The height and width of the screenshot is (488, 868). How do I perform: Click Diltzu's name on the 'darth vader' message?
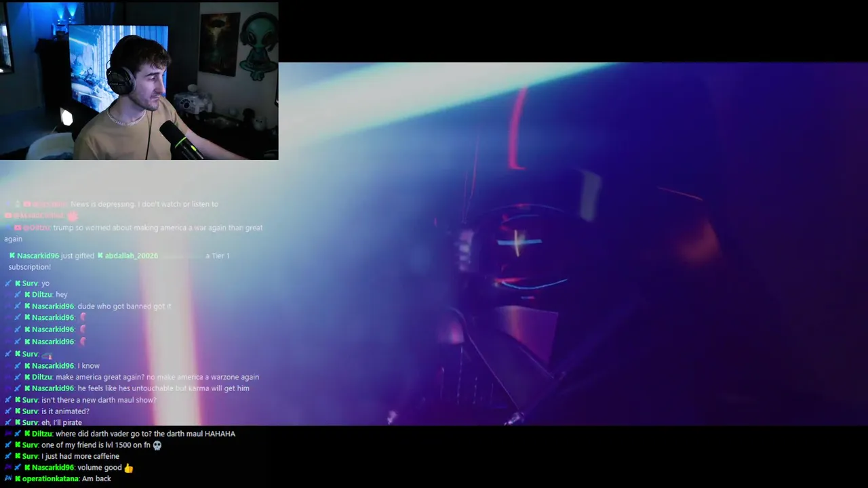tap(41, 434)
